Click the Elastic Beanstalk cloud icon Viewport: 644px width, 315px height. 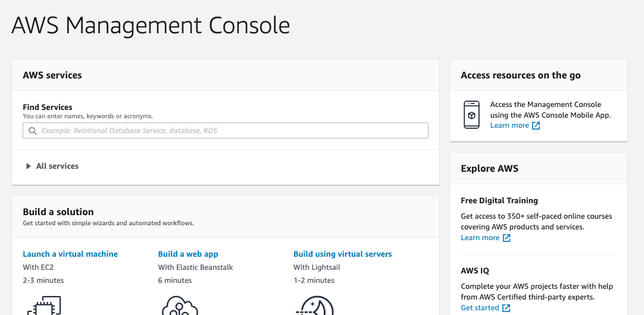tap(180, 305)
